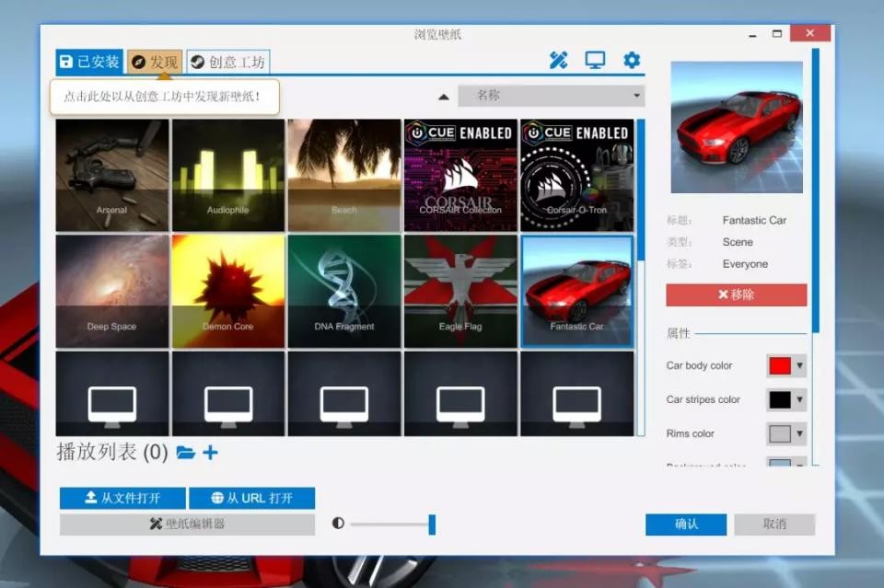Open settings via the gear icon
Image resolution: width=884 pixels, height=588 pixels.
pos(632,61)
